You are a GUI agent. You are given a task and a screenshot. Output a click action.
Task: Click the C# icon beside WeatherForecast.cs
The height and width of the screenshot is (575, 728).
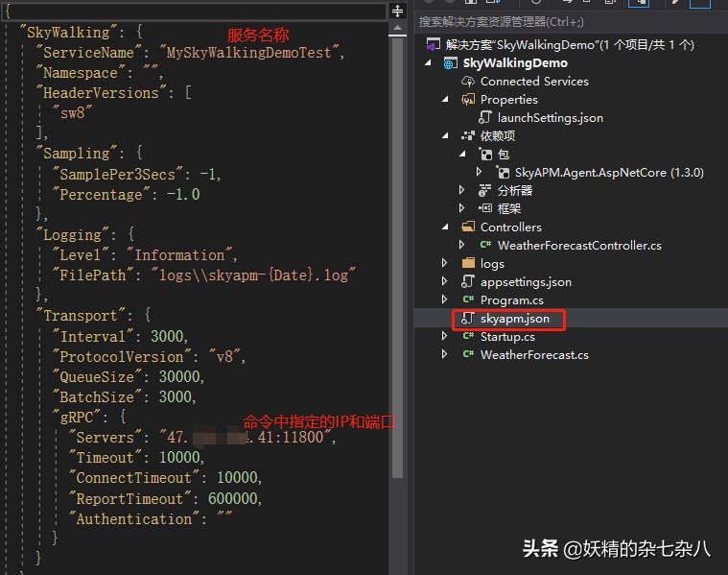468,354
